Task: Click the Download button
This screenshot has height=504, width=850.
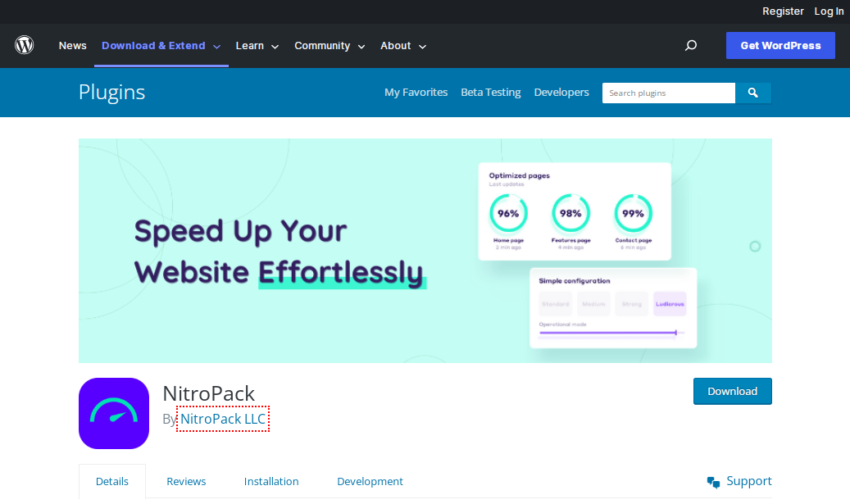Action: pos(732,391)
